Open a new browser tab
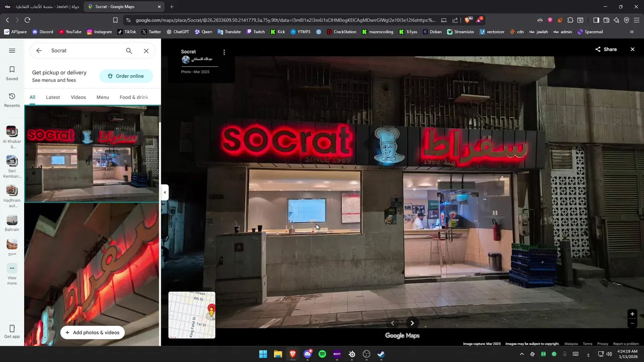Viewport: 644px width, 362px height. click(172, 7)
